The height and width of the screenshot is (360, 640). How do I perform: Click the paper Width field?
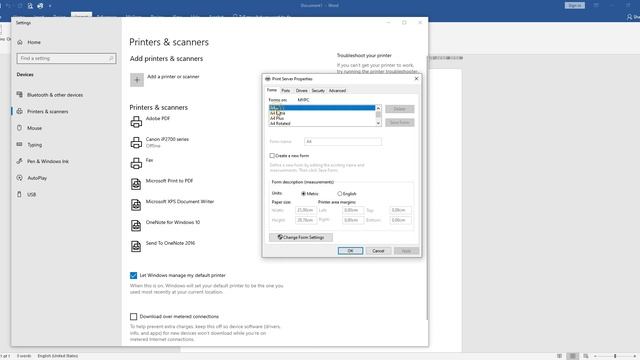pos(306,210)
